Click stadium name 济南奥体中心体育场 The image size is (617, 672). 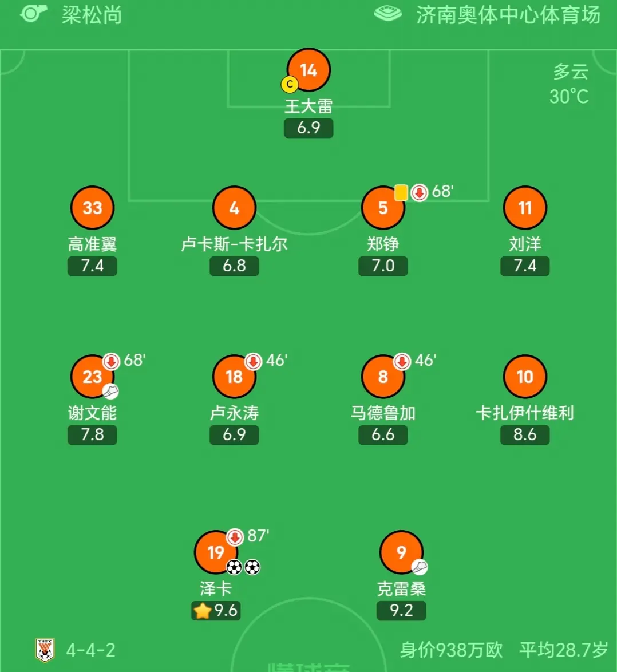pos(508,15)
